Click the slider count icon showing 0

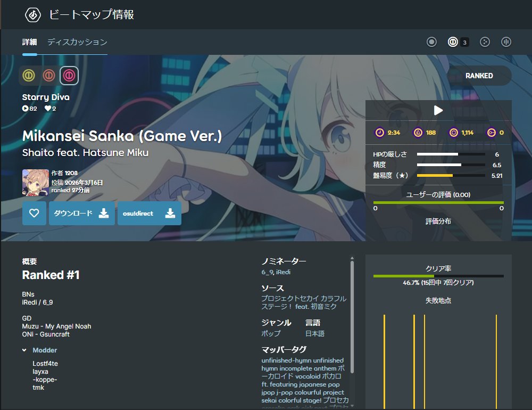coord(491,133)
